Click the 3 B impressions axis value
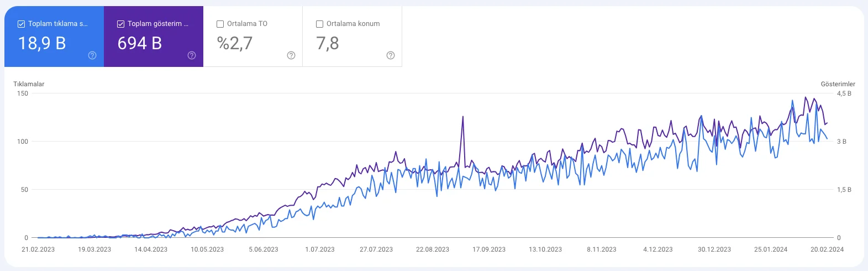The width and height of the screenshot is (868, 271). point(841,142)
